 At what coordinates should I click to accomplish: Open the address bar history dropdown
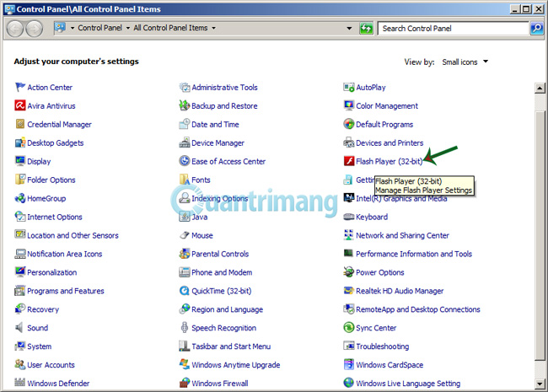pyautogui.click(x=349, y=29)
